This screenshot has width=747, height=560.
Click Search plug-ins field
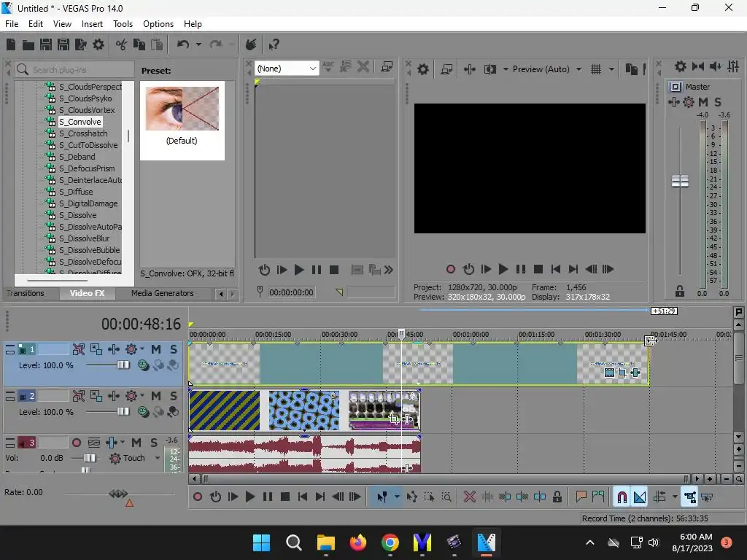point(75,70)
